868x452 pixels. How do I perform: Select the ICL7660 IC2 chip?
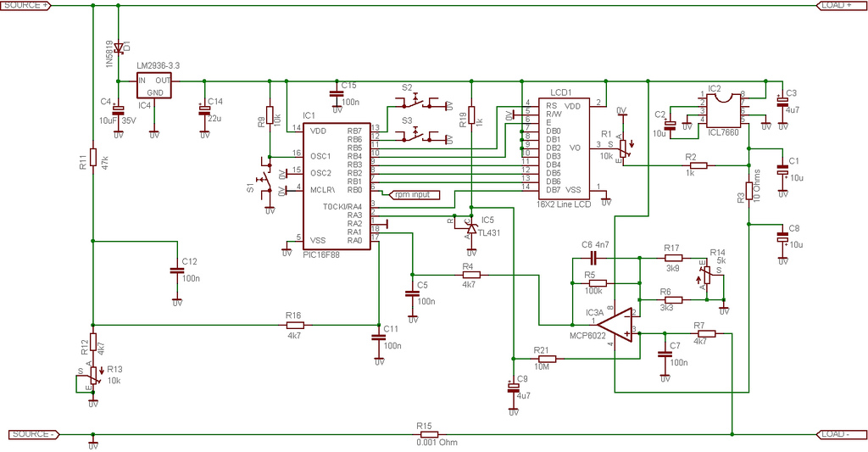tap(723, 109)
